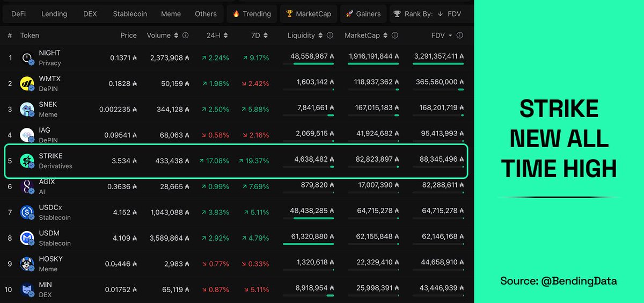Click STRIKE 24H change 17.08%

[x=214, y=161]
